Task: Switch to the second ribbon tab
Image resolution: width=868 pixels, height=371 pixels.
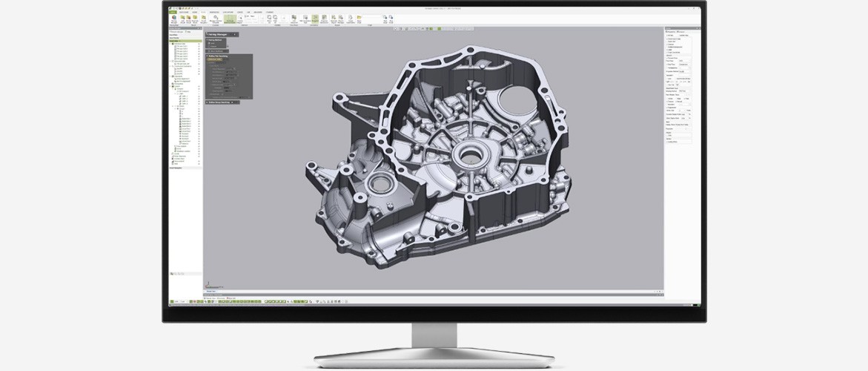Action: (x=183, y=12)
